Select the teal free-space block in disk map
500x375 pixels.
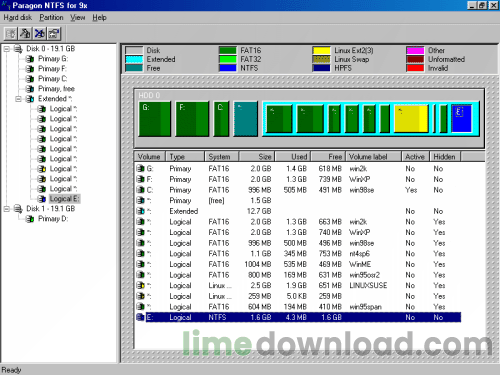(245, 119)
